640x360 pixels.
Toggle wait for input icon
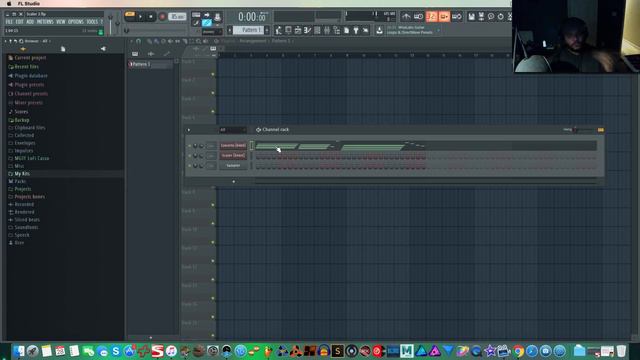click(418, 17)
